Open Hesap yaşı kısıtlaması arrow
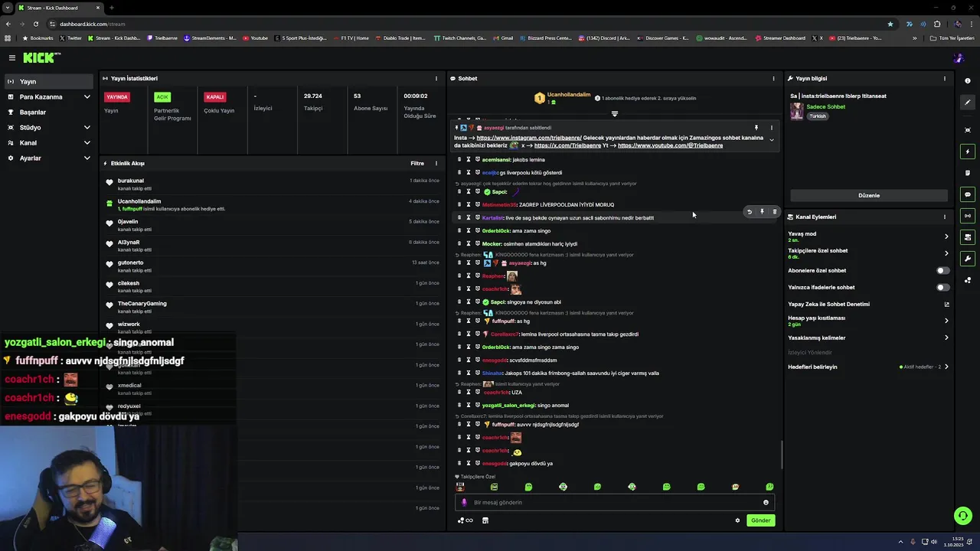980x551 pixels. point(946,321)
